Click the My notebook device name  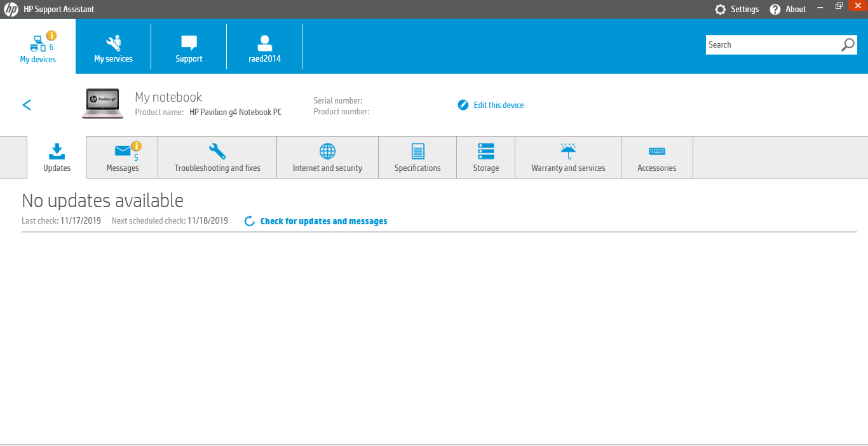click(168, 97)
